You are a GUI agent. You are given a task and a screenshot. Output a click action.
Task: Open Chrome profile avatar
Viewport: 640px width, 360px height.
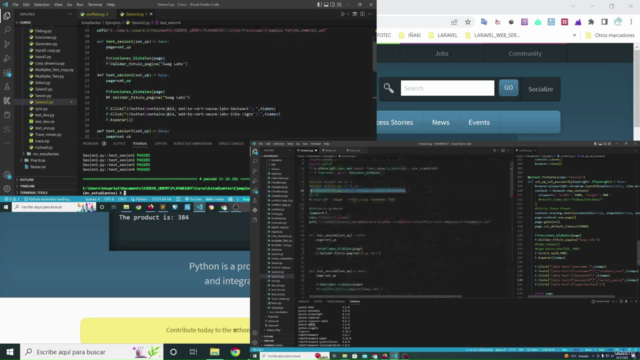618,22
